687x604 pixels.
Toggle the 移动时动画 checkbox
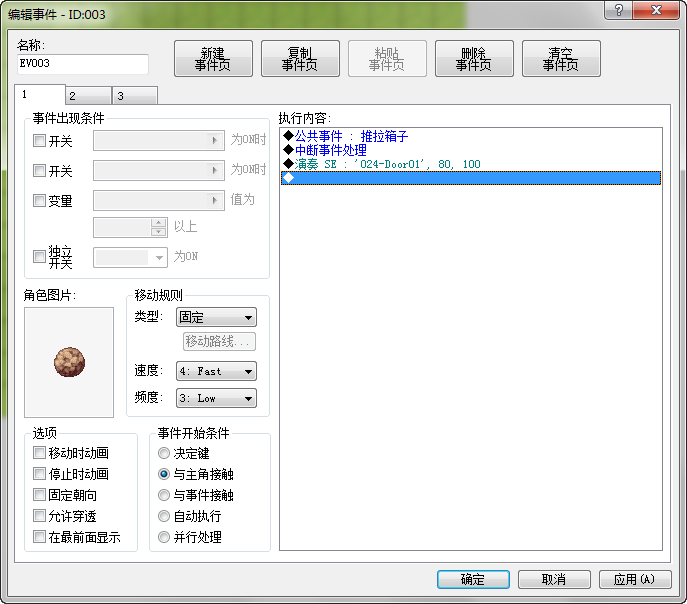[39, 452]
